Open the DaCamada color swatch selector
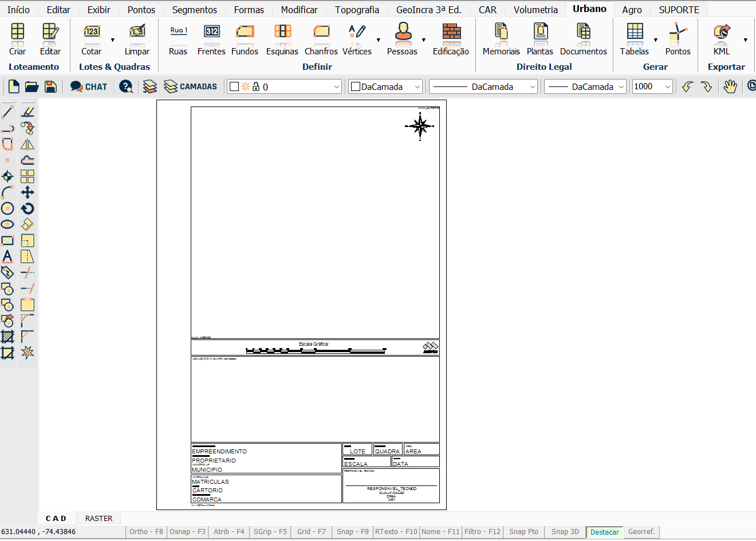This screenshot has width=756, height=541. pyautogui.click(x=385, y=87)
